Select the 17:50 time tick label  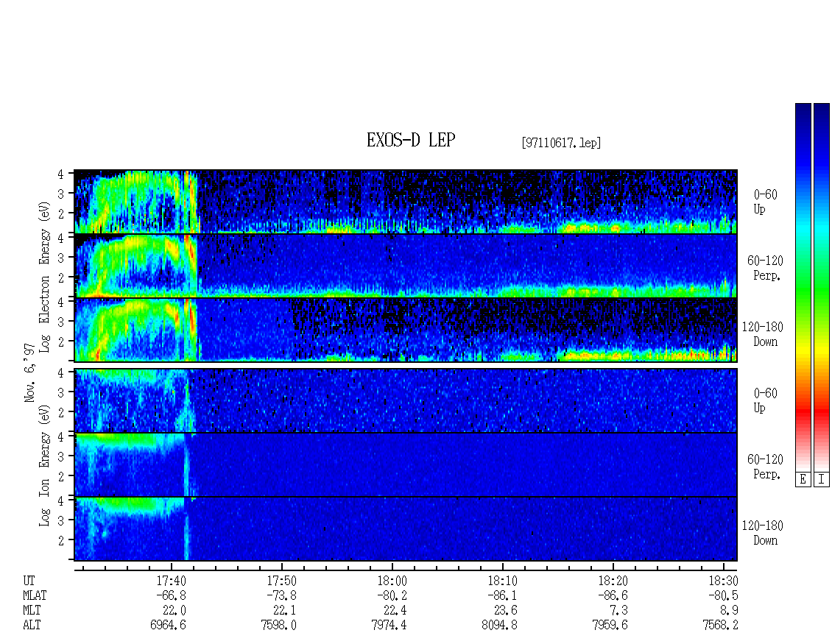tap(281, 581)
